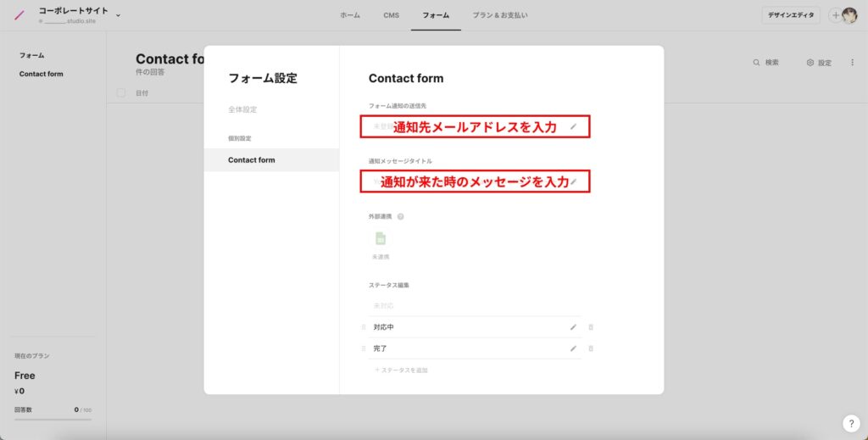868x440 pixels.
Task: Click the plus add-member icon
Action: 835,15
